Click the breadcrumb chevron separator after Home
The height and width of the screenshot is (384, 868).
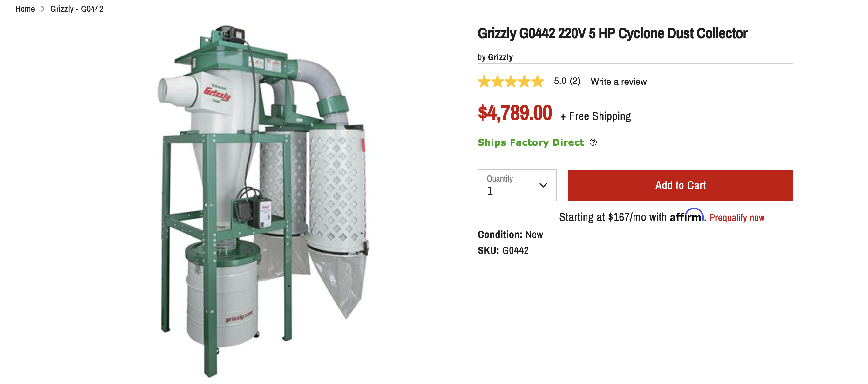[43, 9]
